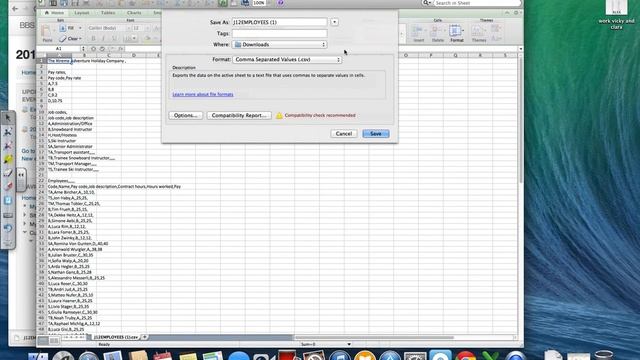This screenshot has height=360, width=640.
Task: Click into the Tags field
Action: click(x=280, y=33)
